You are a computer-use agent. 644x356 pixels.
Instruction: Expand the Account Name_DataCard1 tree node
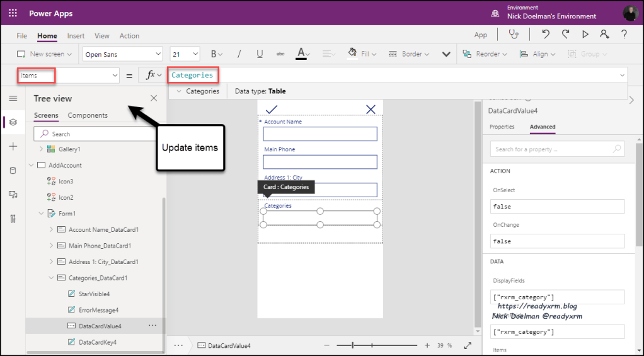(51, 229)
